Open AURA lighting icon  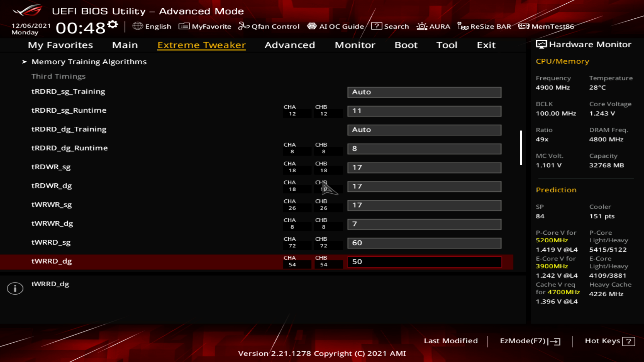tap(422, 26)
